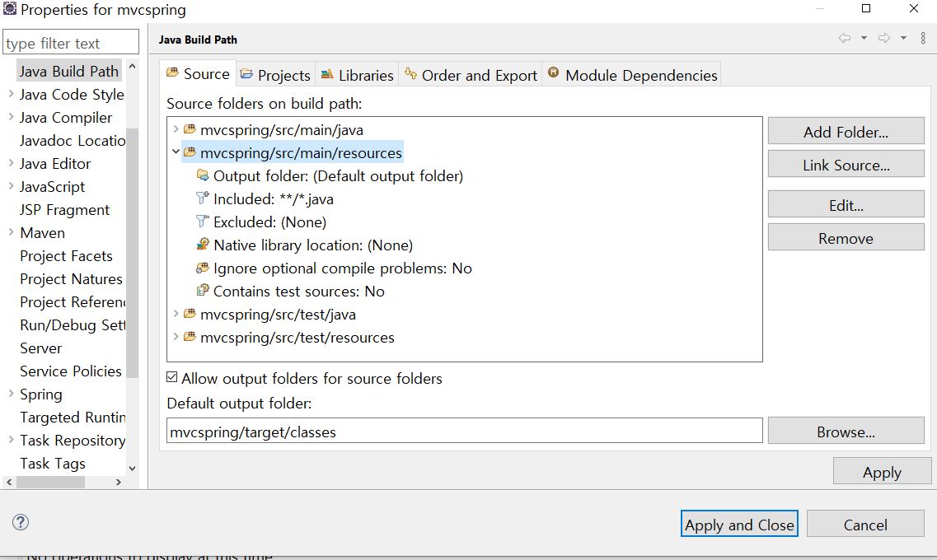Click the Projects tab icon
The height and width of the screenshot is (560, 937).
click(x=246, y=74)
